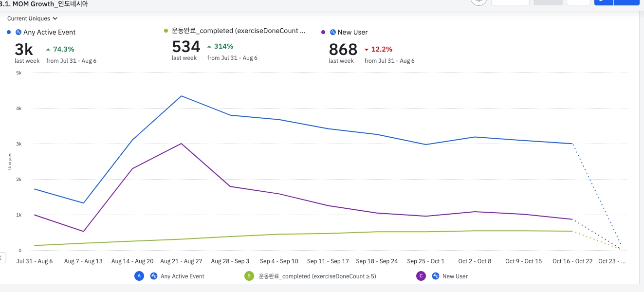Click the 3k Any Active Event metric
The height and width of the screenshot is (292, 644).
click(x=23, y=49)
